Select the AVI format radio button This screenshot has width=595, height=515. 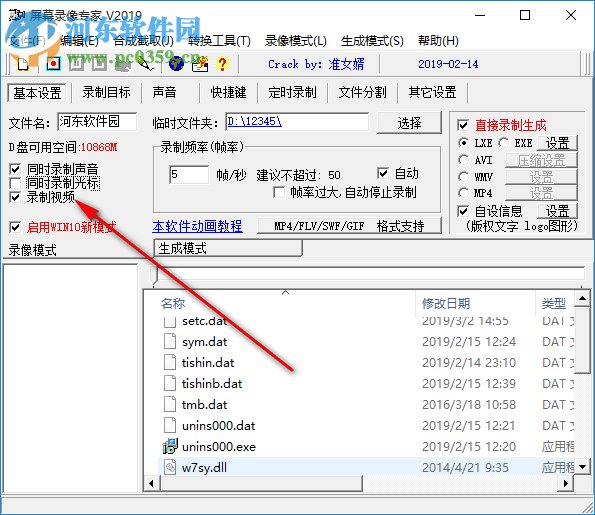[463, 160]
